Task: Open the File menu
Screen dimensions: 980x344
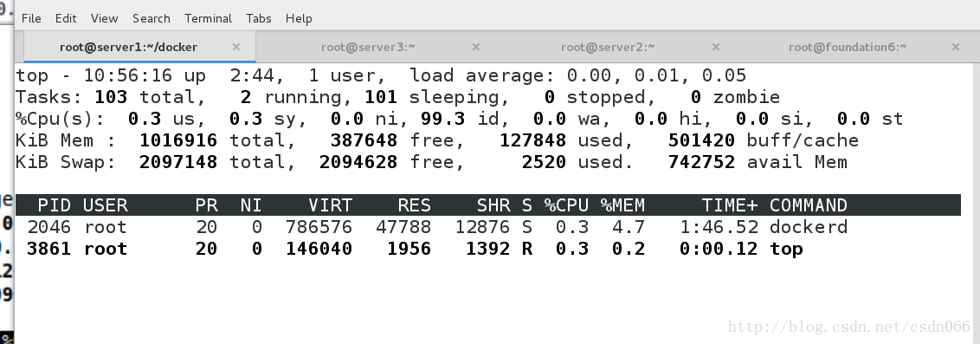Action: (31, 18)
